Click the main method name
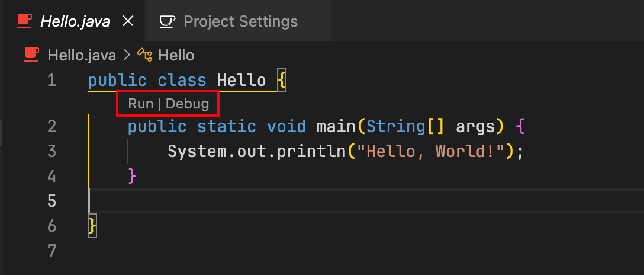 click(x=336, y=127)
